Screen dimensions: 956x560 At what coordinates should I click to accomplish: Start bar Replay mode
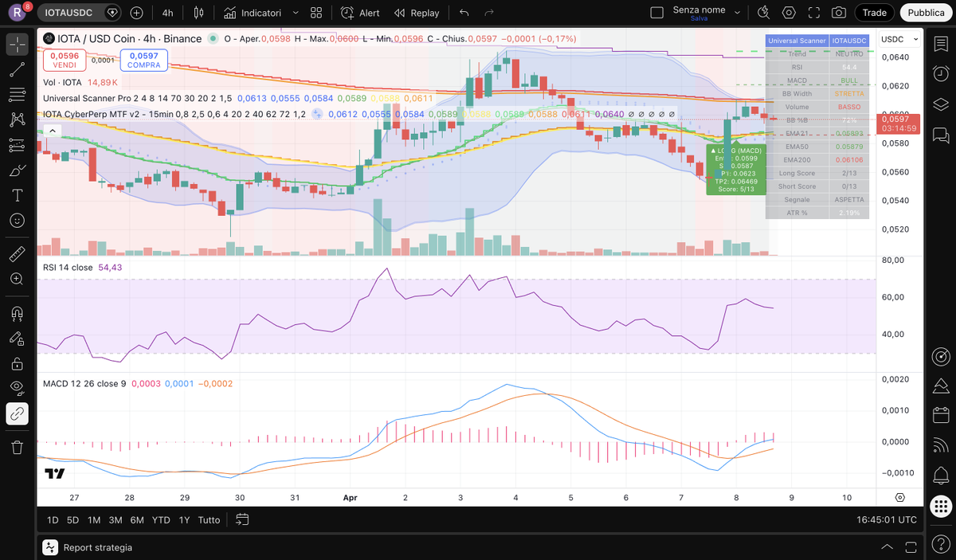[416, 13]
